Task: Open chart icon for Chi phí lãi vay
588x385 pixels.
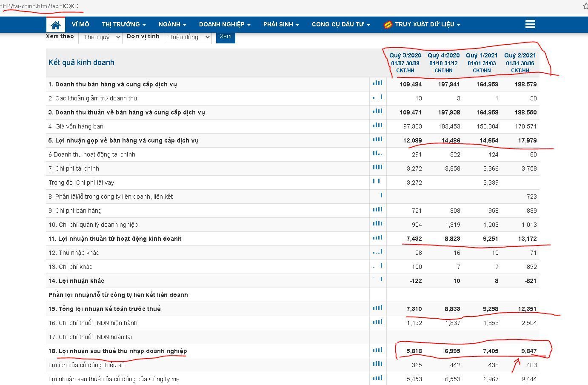Action: [377, 182]
